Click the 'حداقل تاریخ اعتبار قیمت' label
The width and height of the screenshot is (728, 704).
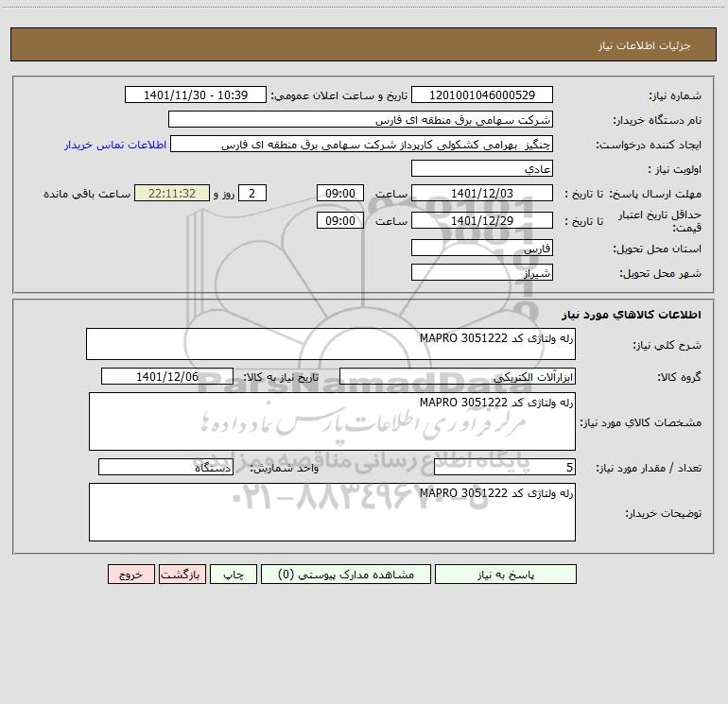[660, 221]
